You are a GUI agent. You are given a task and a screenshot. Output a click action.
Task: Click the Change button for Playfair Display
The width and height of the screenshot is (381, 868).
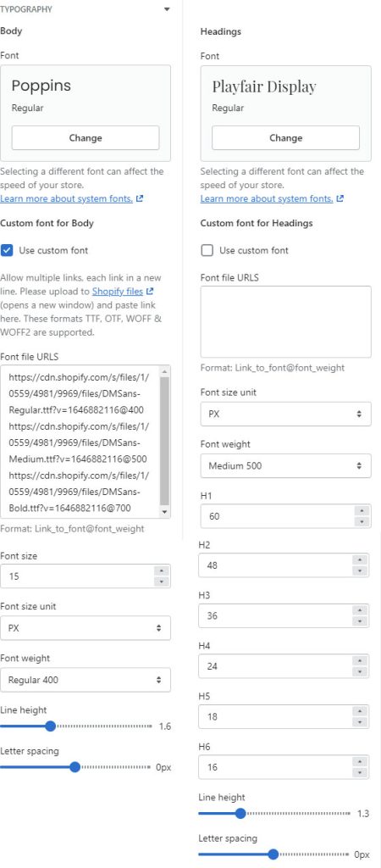pos(285,138)
